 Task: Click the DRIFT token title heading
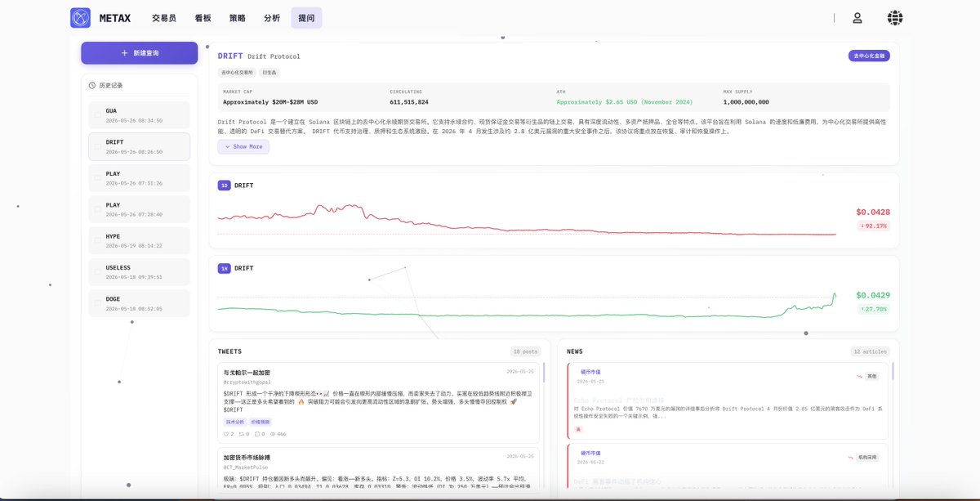click(230, 56)
